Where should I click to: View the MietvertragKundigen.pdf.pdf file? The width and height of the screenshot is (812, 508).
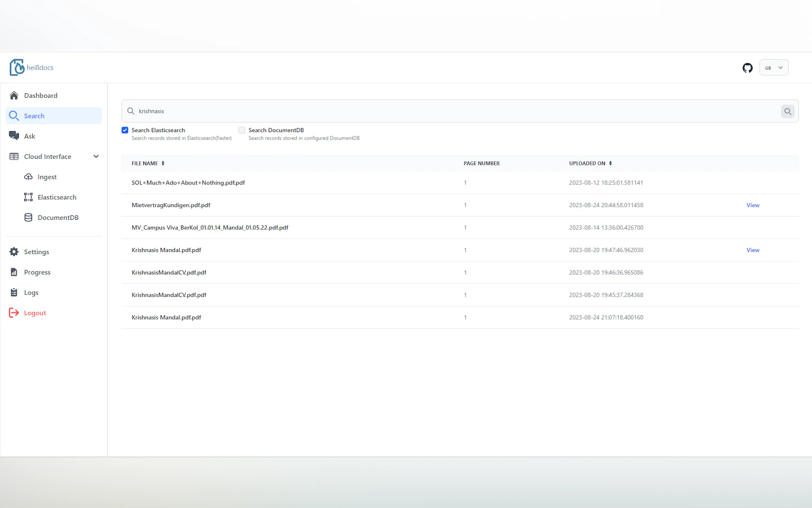pyautogui.click(x=752, y=205)
